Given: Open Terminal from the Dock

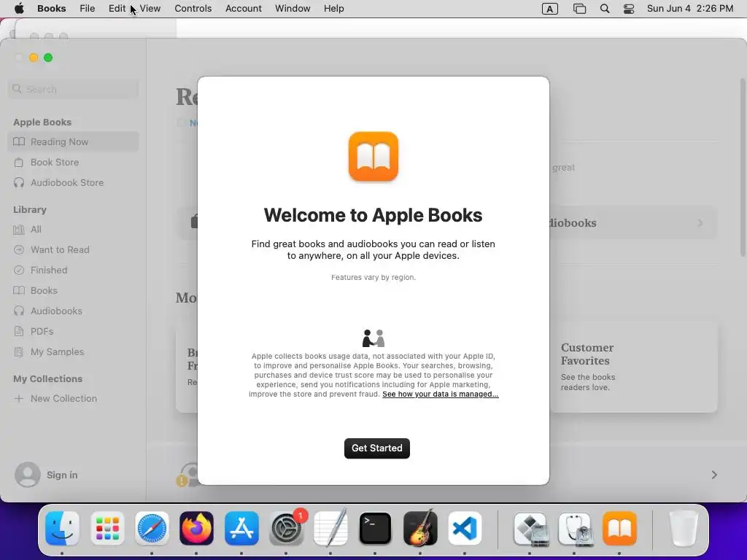Looking at the screenshot, I should click(376, 529).
